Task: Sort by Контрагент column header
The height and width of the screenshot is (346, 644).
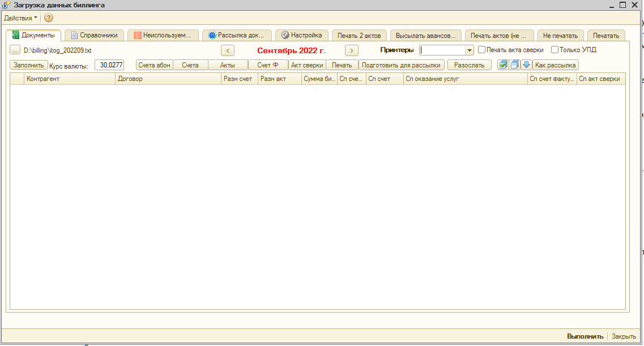Action: click(x=70, y=79)
